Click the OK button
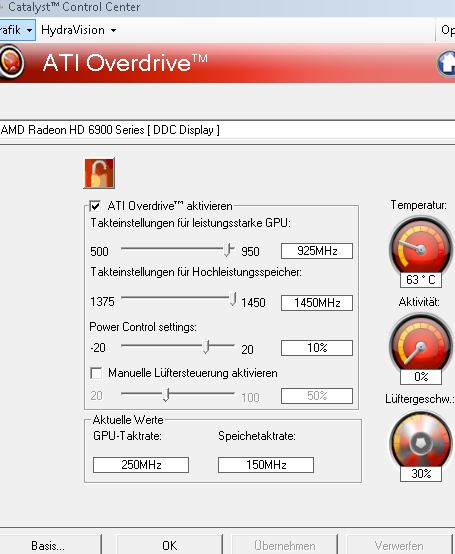This screenshot has width=455, height=554. point(170,545)
